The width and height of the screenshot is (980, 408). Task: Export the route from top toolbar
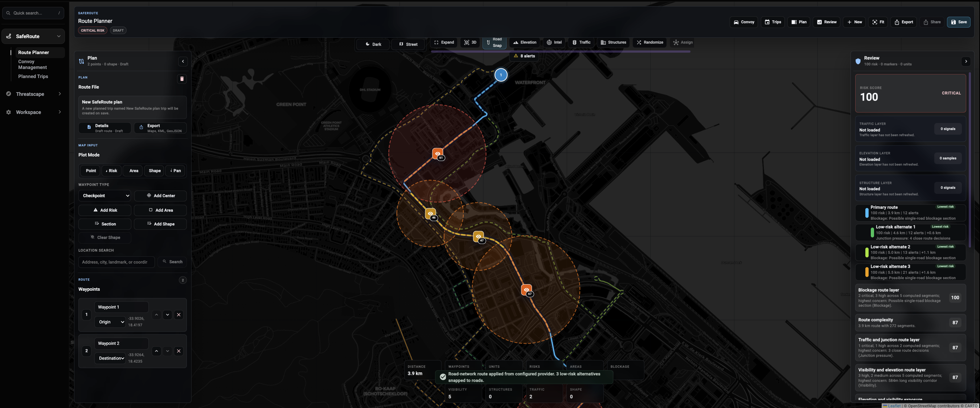(903, 22)
